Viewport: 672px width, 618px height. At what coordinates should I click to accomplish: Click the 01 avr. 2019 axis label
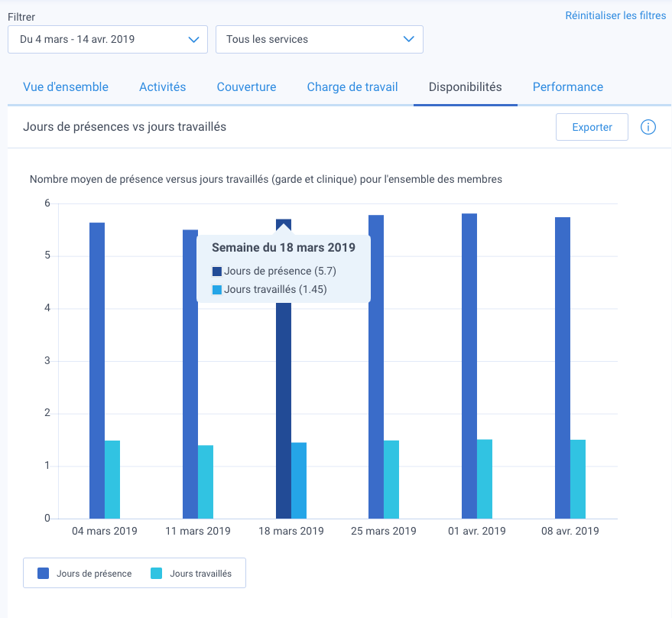coord(477,531)
